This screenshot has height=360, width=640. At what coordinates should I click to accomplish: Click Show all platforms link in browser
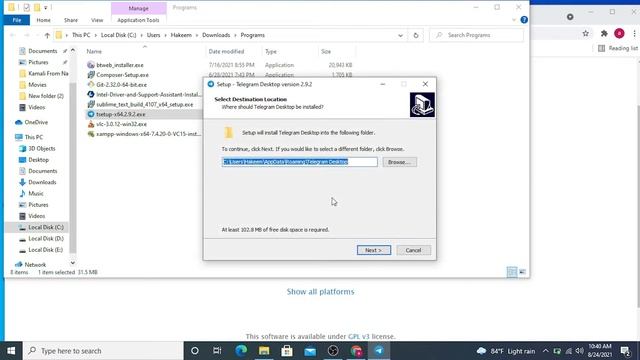coord(320,292)
